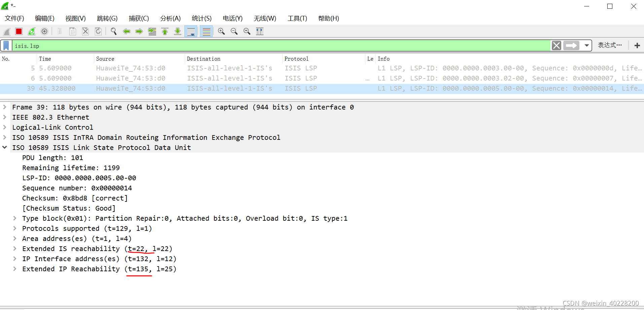Click the start capture shark fin icon
Viewport: 644px width, 310px height.
[7, 32]
